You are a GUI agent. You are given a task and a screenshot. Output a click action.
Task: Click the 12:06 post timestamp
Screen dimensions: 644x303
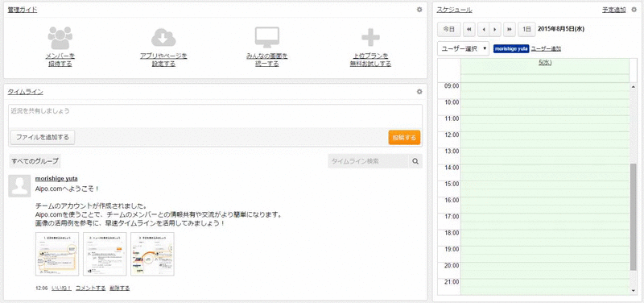(x=42, y=288)
